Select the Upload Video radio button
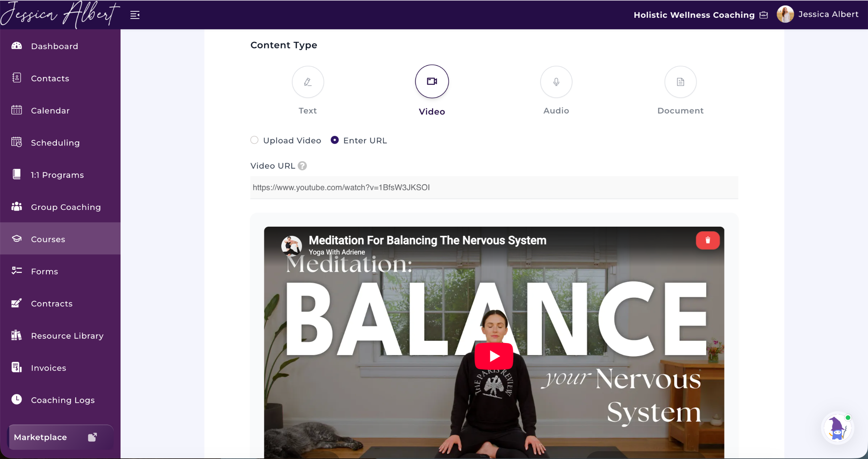 254,140
